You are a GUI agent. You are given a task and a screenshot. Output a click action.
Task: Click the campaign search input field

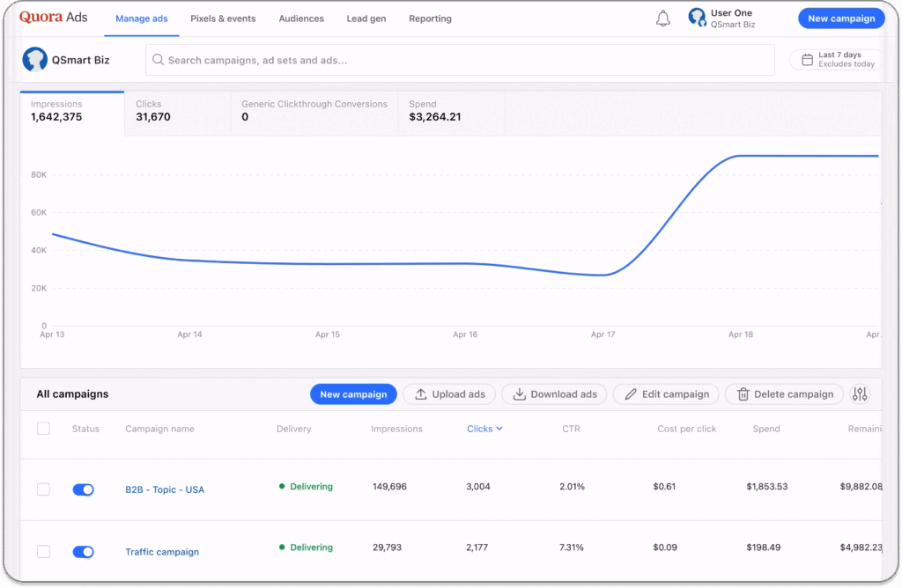coord(458,60)
